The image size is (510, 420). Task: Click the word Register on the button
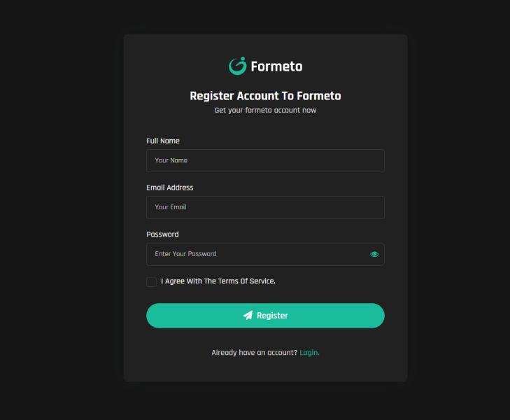click(272, 316)
